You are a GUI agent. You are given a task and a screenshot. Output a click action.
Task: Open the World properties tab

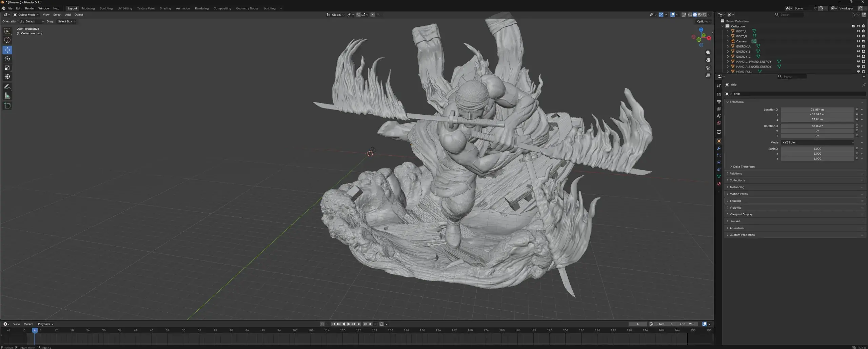[x=719, y=123]
